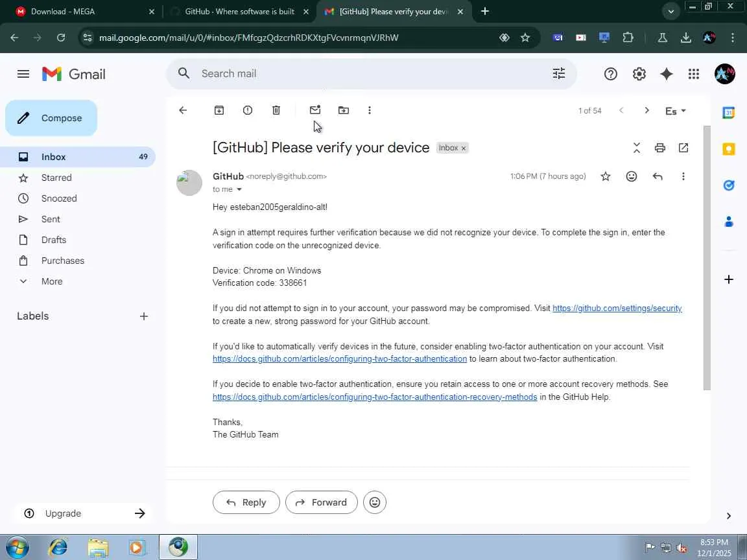Click the Upgrade storage button

84,513
